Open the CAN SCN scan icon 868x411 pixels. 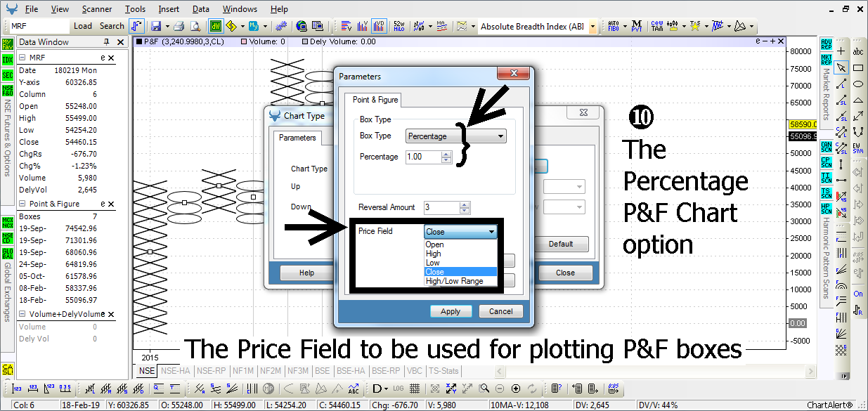pyautogui.click(x=827, y=146)
